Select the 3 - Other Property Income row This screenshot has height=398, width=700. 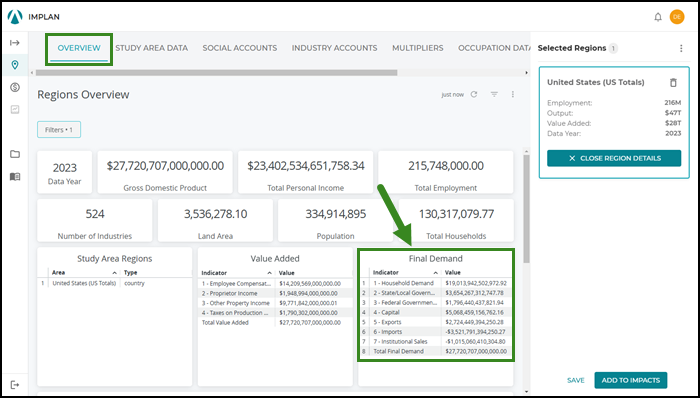point(275,303)
